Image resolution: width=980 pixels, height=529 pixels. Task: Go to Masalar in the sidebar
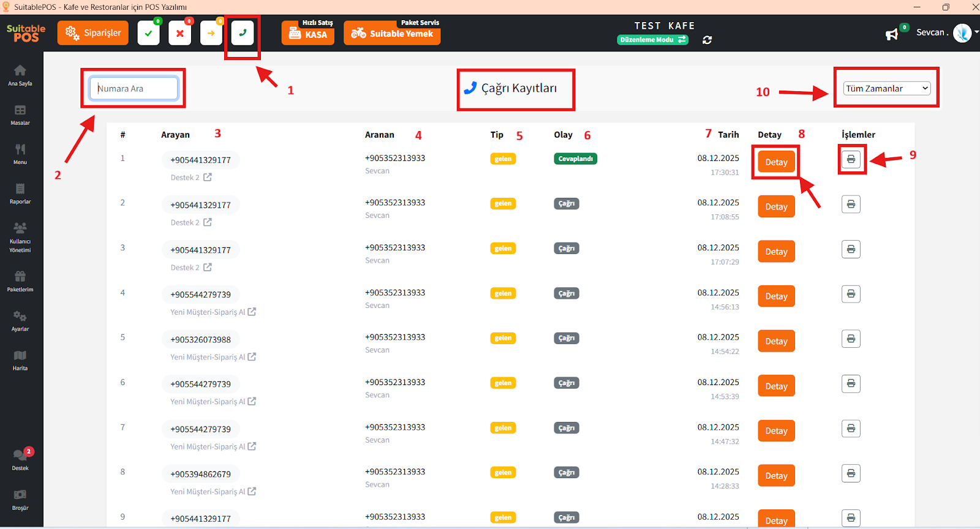[20, 114]
